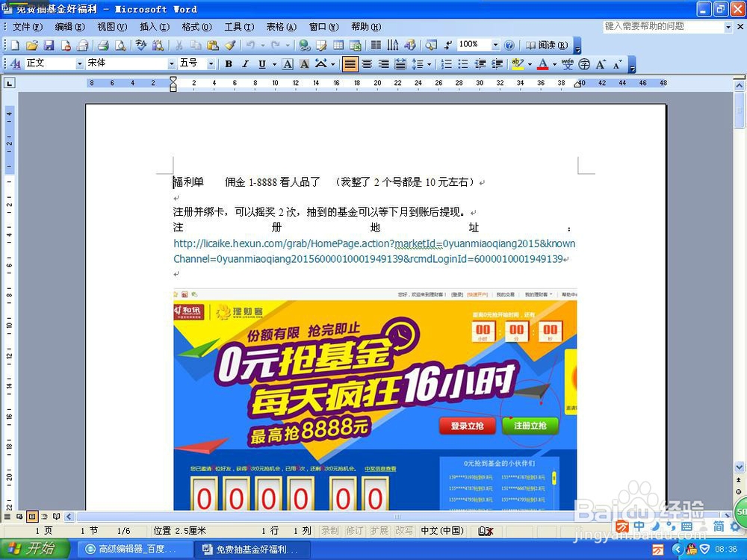Screen dimensions: 747x560
Task: Toggle center alignment
Action: [367, 63]
